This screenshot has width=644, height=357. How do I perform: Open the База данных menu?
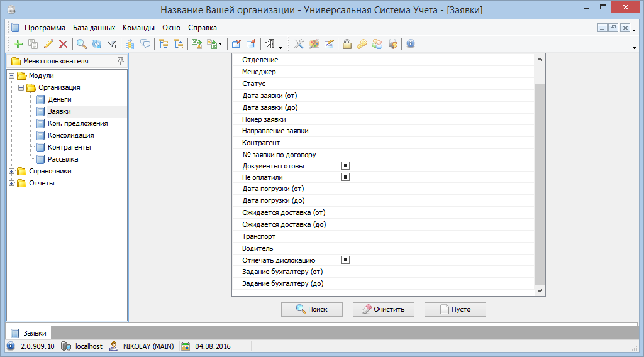(94, 28)
